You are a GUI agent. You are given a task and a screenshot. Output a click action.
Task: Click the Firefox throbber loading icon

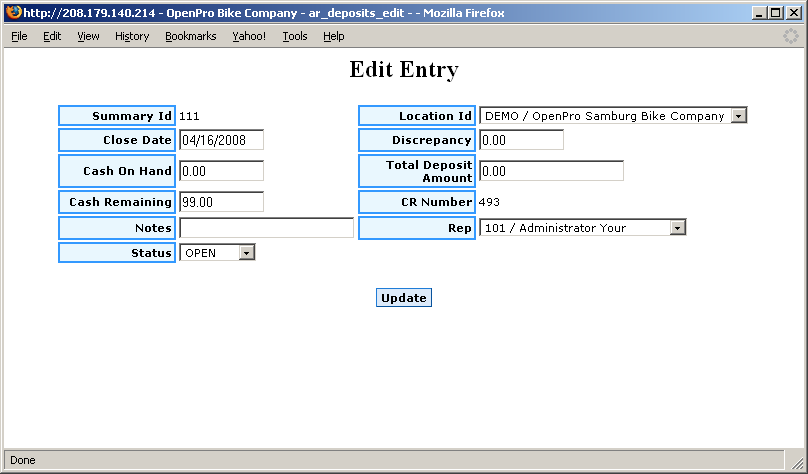(x=790, y=36)
